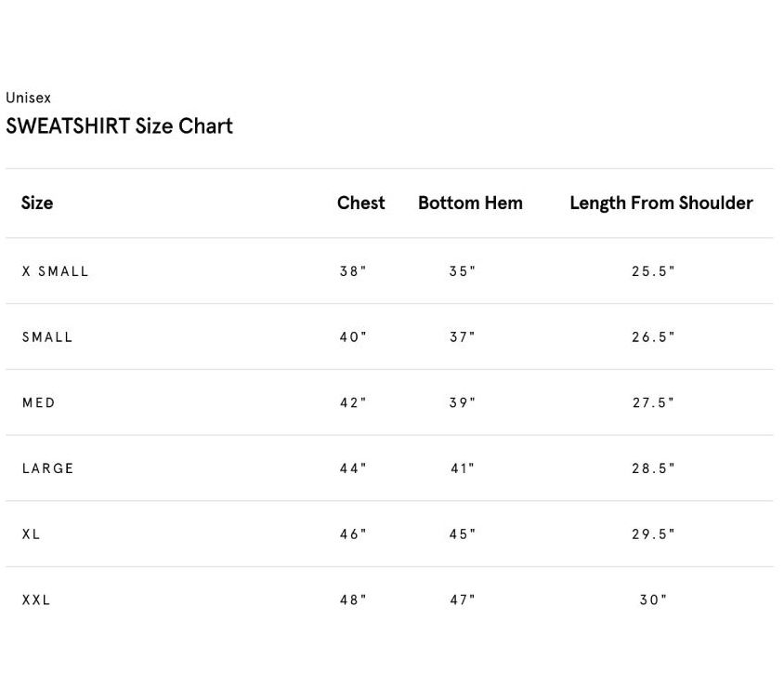
Task: Click the 38" chest value for X SMALL
Action: (x=353, y=271)
